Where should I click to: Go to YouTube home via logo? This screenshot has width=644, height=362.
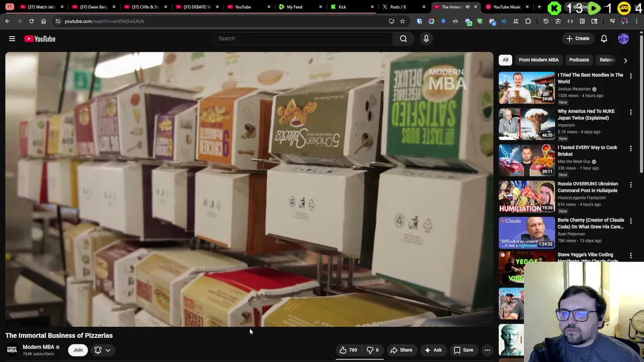click(40, 39)
